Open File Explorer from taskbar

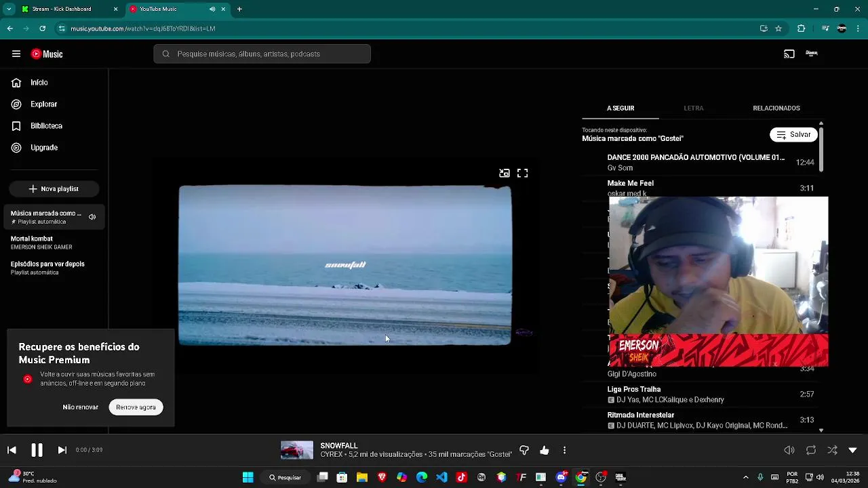point(362,478)
